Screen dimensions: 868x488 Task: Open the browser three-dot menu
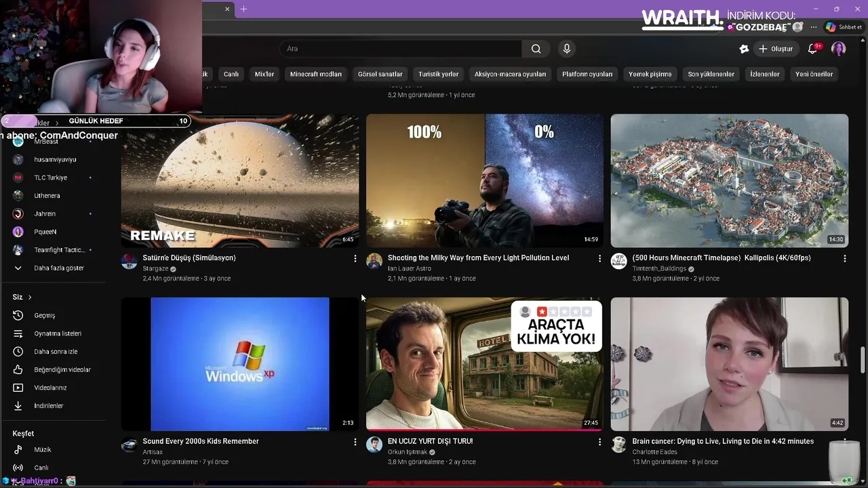tap(814, 27)
